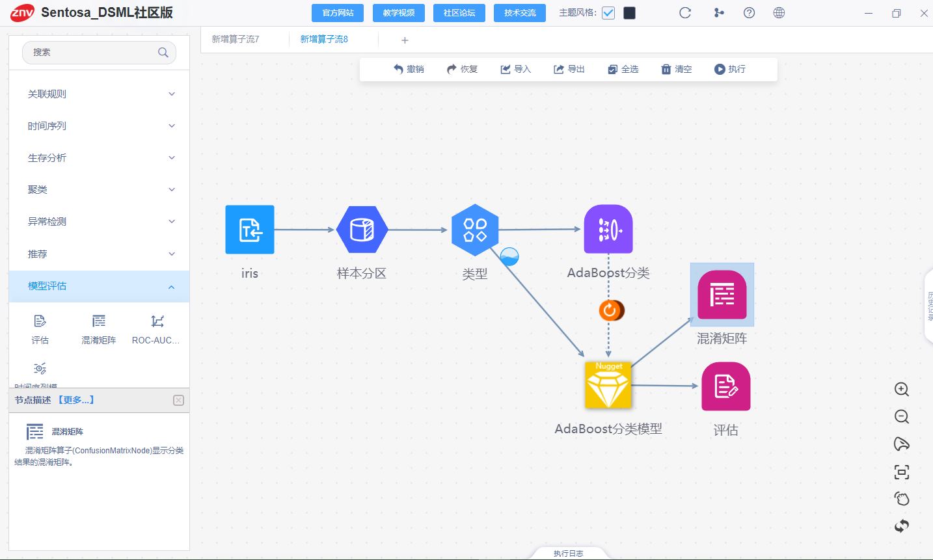Screen dimensions: 933x560
Task: Select the AdaBoost分类模型 nugget node
Action: 608,386
